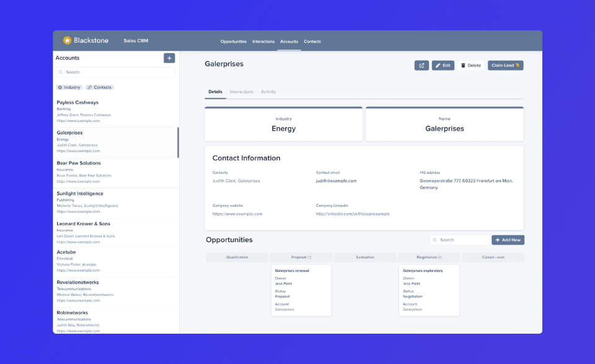The height and width of the screenshot is (364, 595).
Task: Click the plus icon to add an account
Action: (169, 58)
